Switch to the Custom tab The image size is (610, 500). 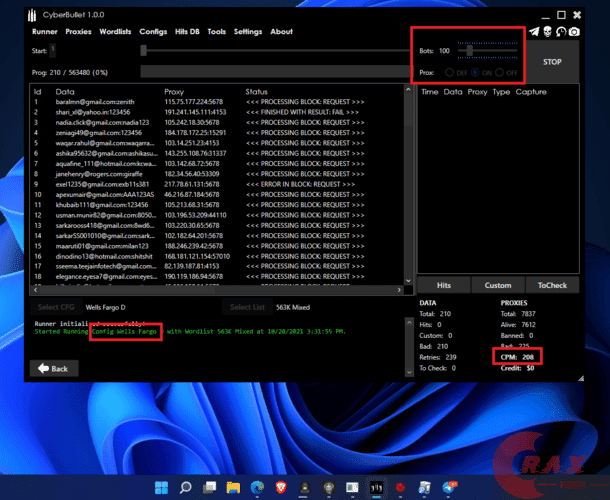498,285
